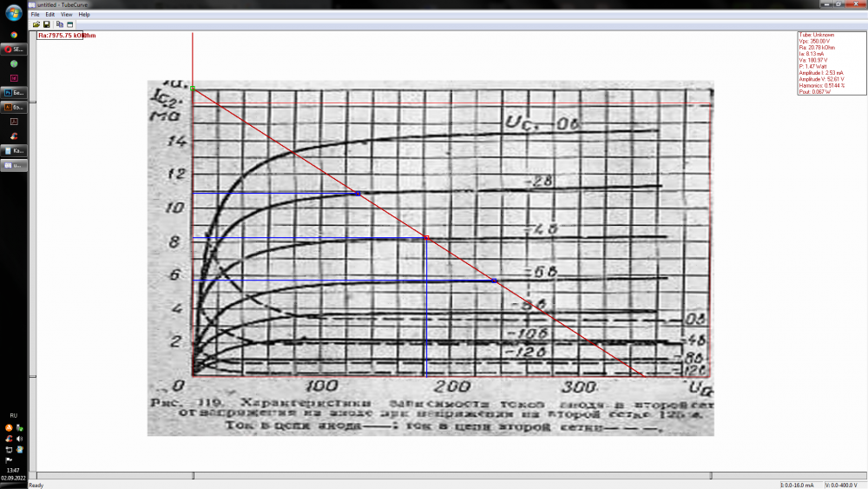Open the File menu

point(36,15)
